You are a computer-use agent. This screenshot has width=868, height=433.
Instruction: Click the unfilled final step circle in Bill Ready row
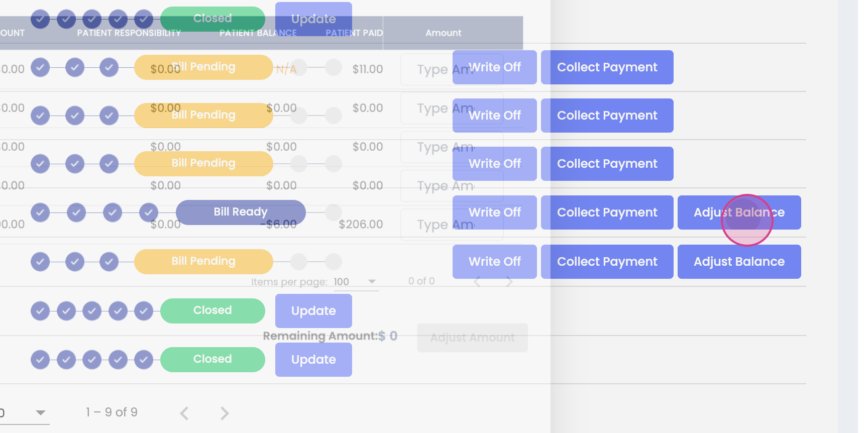pyautogui.click(x=333, y=212)
